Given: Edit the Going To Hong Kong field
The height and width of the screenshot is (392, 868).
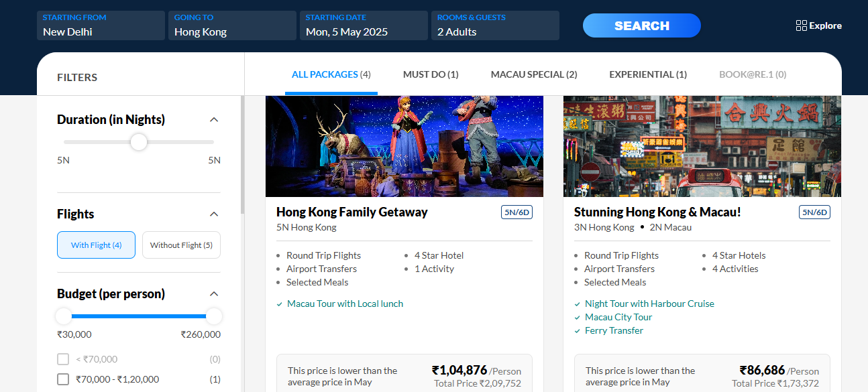Looking at the screenshot, I should [232, 25].
